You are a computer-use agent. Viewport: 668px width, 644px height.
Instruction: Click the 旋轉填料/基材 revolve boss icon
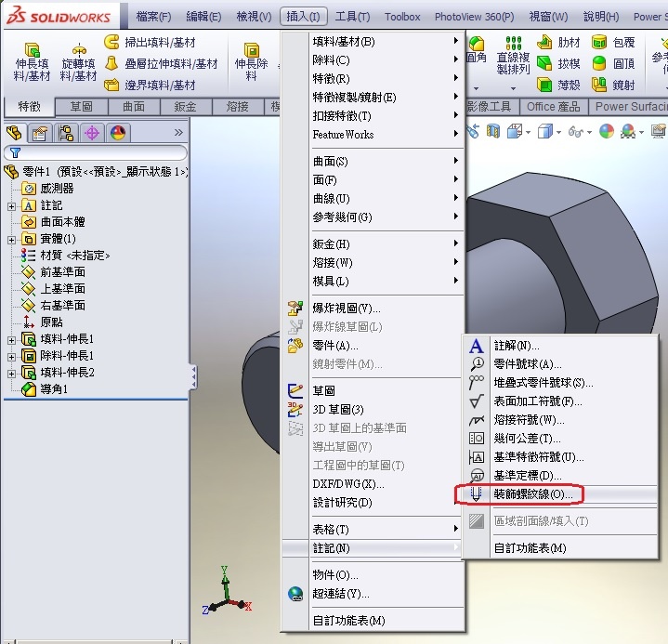click(79, 50)
